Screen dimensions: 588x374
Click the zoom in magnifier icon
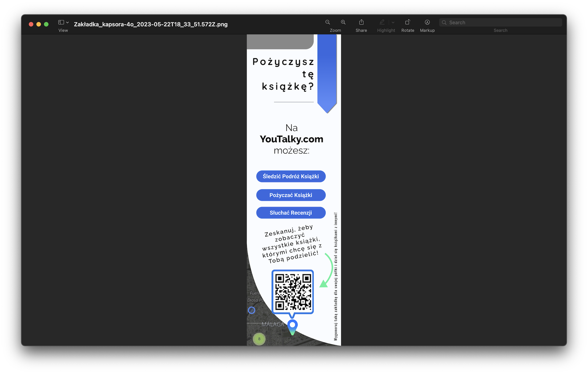(343, 22)
